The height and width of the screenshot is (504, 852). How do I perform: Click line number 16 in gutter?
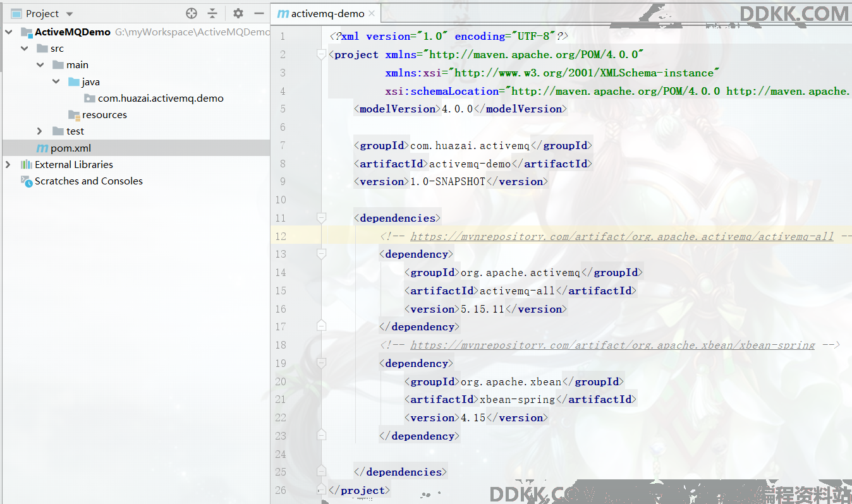pos(280,309)
